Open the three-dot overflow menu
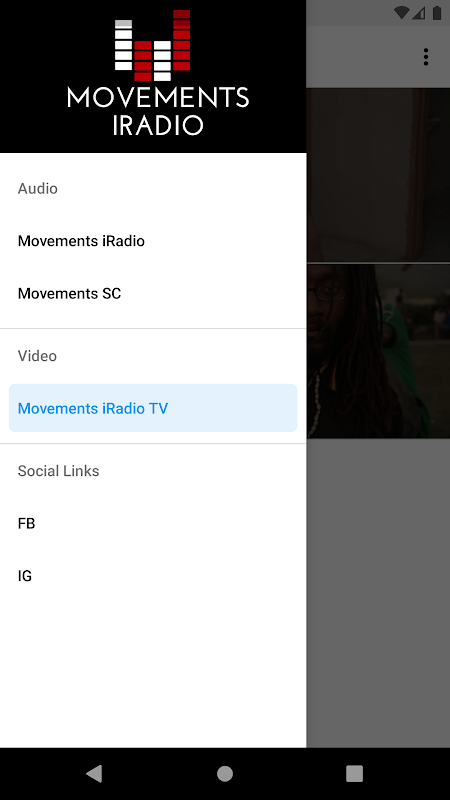The image size is (450, 800). click(426, 57)
